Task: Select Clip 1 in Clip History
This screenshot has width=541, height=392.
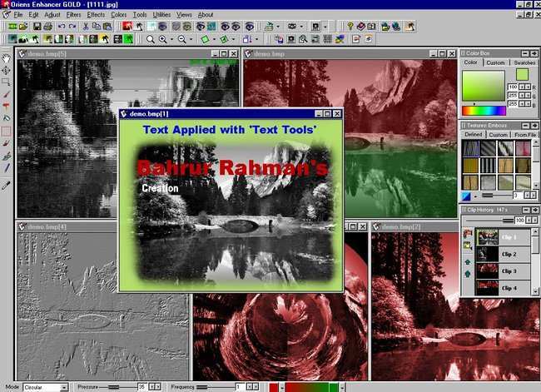Action: point(503,237)
